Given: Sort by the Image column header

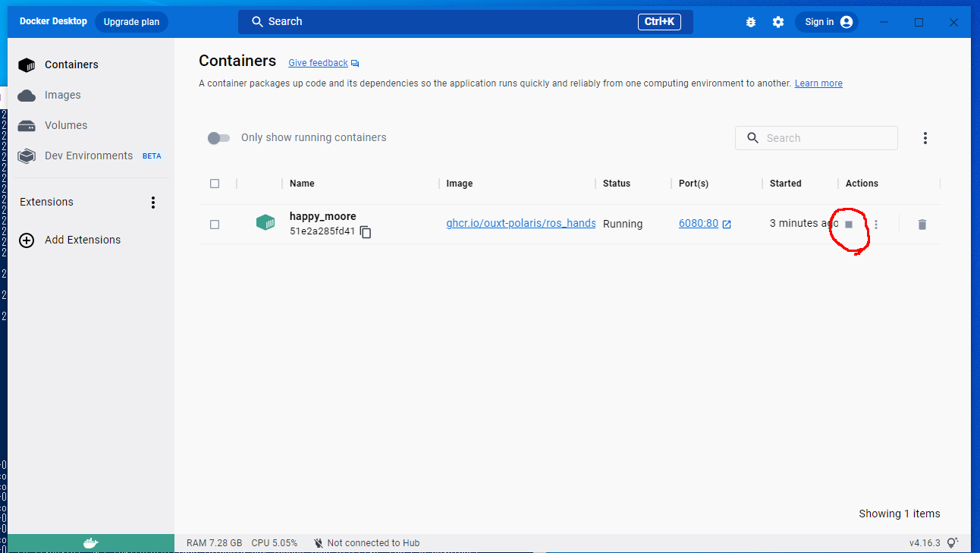Looking at the screenshot, I should pos(460,184).
